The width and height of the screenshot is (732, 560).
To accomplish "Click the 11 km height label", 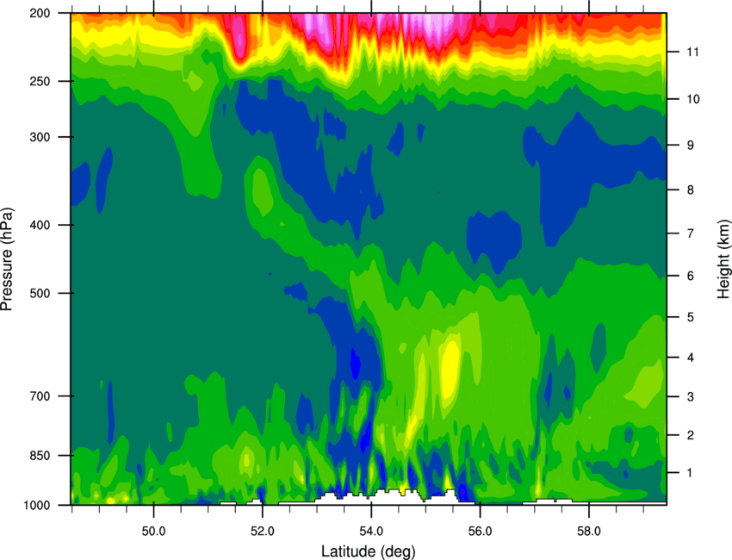I will point(693,52).
